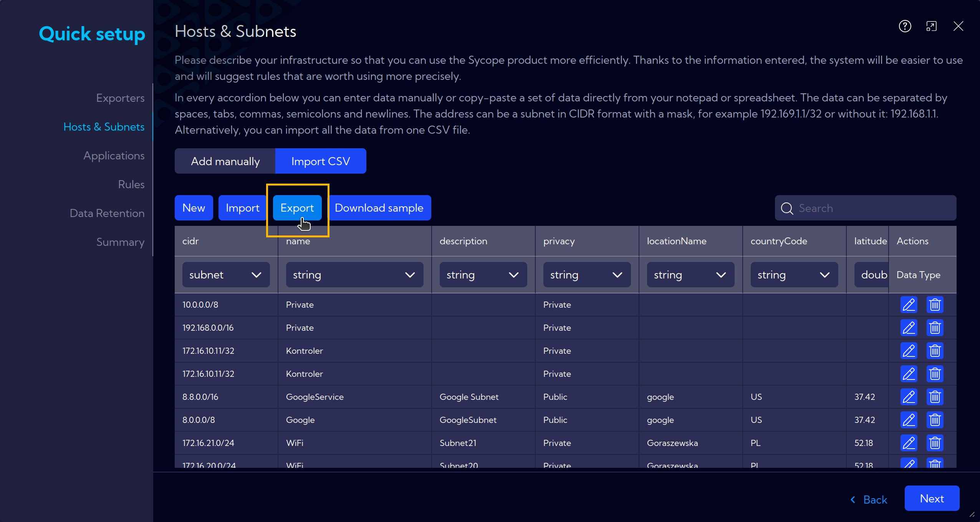Screen dimensions: 980x522
Task: Open the latitude column double dropdown
Action: pyautogui.click(x=871, y=275)
